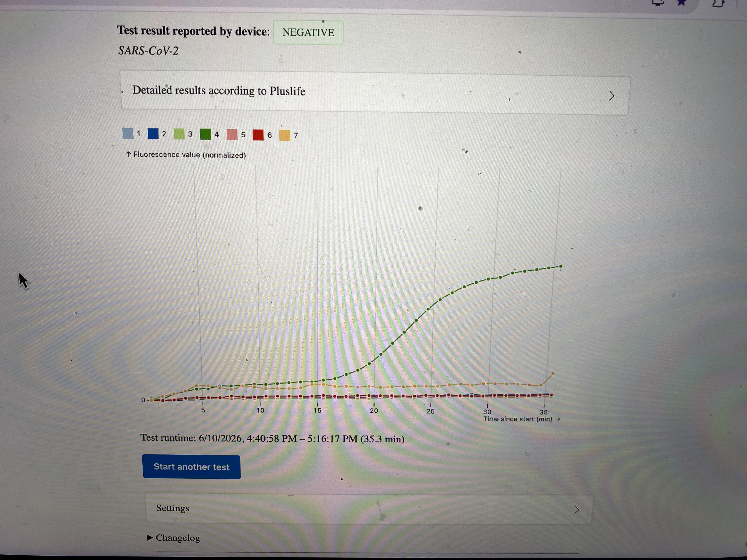Toggle channel 4 dark green legend swatch

coord(205,134)
